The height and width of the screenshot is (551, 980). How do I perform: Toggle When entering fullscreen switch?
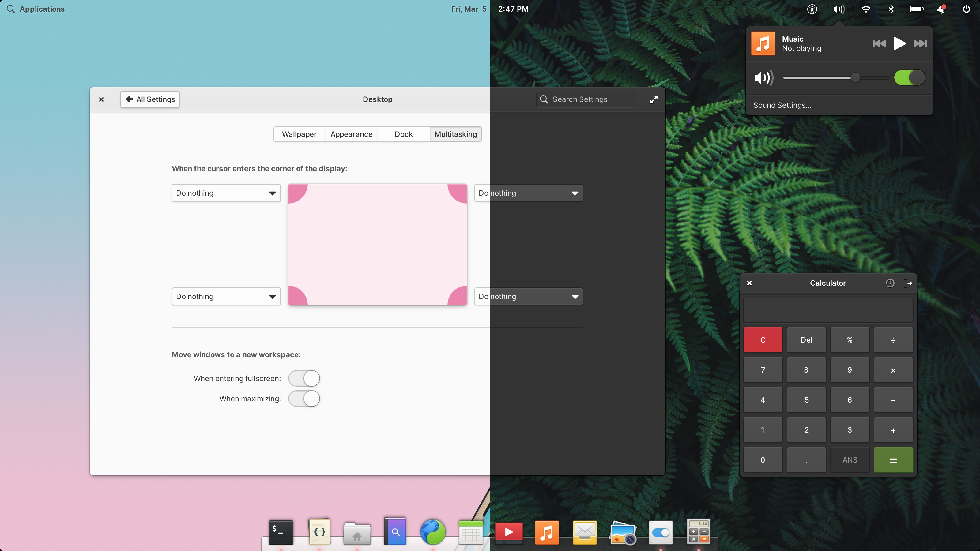304,378
